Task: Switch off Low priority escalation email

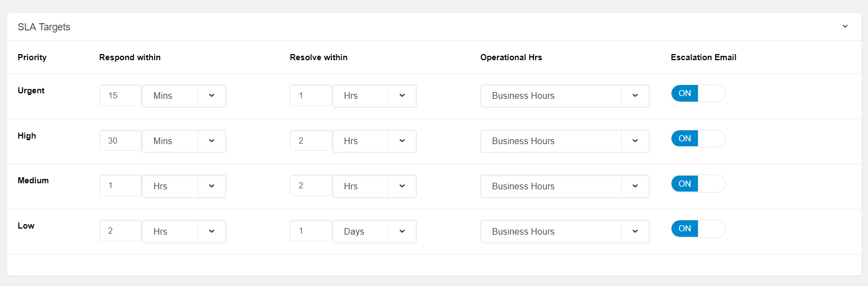Action: point(698,229)
